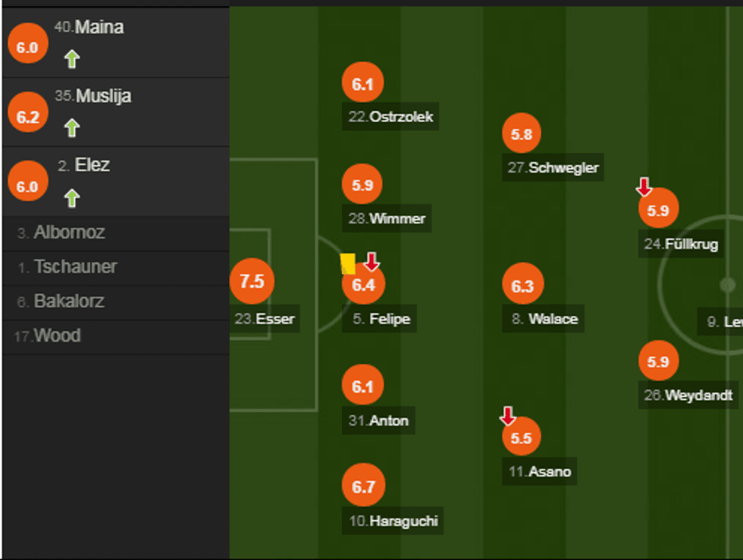Image resolution: width=743 pixels, height=560 pixels.
Task: Click Muslija's green substitution arrow
Action: [x=72, y=128]
